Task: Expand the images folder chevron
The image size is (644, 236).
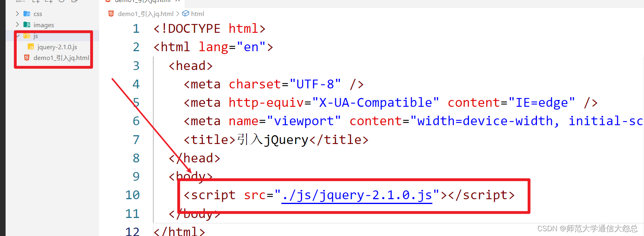Action: click(x=17, y=25)
